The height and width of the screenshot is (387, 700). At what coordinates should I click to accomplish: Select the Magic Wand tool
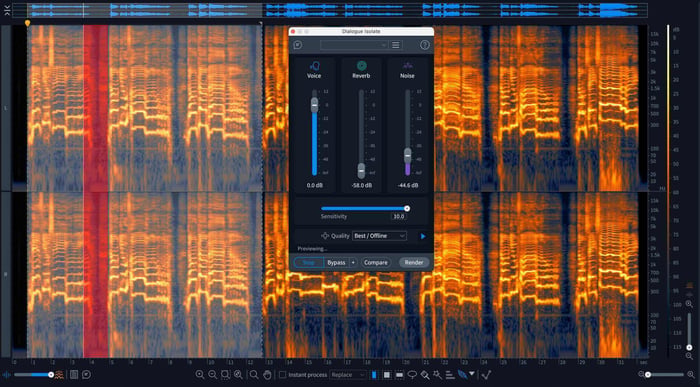point(437,375)
